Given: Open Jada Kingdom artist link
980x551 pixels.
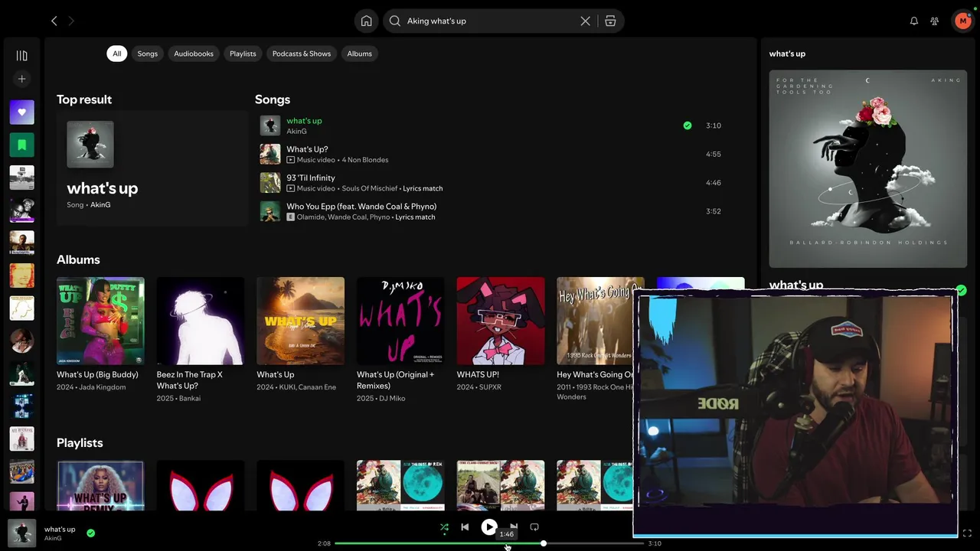Looking at the screenshot, I should (x=102, y=387).
